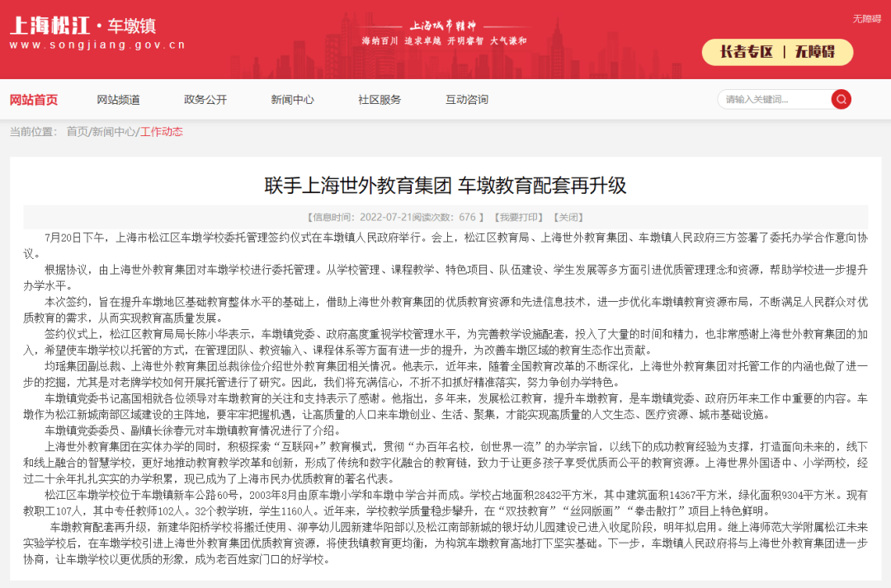
Task: Click the paragraph starting 根据协议
Action: pyautogui.click(x=445, y=278)
